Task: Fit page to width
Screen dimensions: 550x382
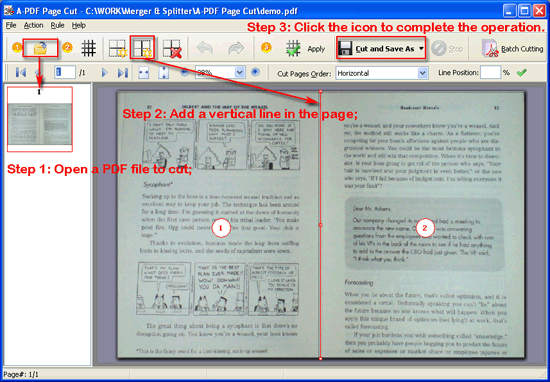Action: pyautogui.click(x=144, y=73)
